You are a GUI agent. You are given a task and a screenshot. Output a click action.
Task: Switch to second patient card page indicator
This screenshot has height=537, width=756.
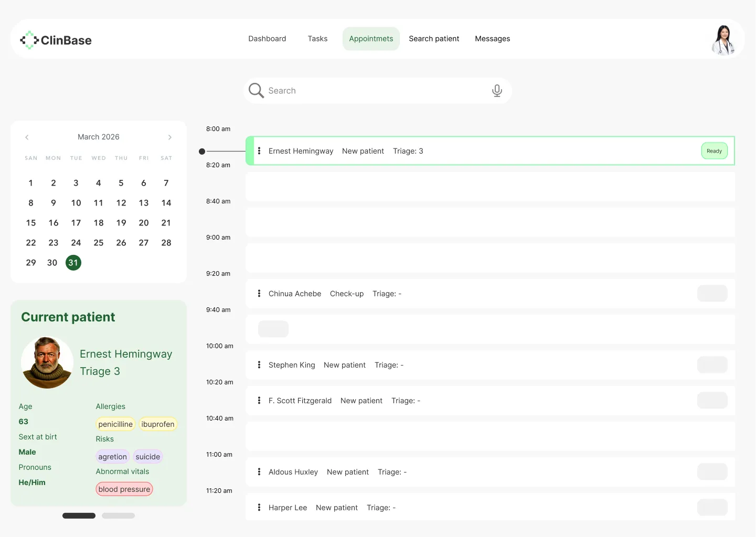tap(119, 515)
